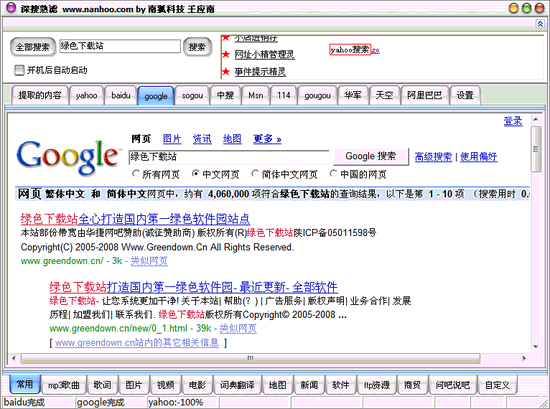Select the 软件 category tab
550x409 pixels.
pos(341,385)
